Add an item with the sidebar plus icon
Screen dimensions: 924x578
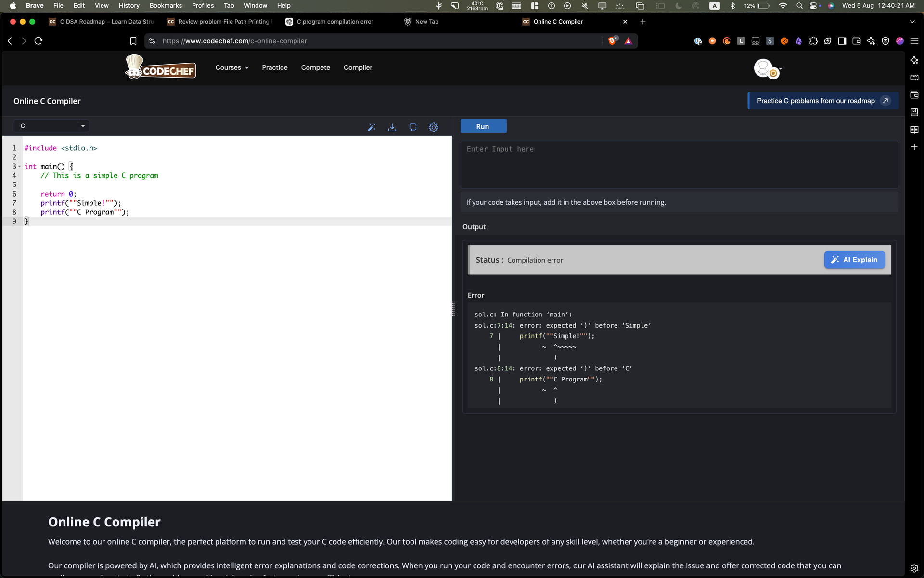point(914,147)
